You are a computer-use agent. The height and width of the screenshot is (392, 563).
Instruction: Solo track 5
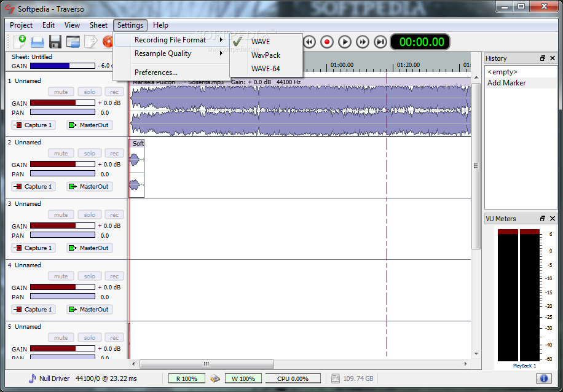pyautogui.click(x=90, y=337)
